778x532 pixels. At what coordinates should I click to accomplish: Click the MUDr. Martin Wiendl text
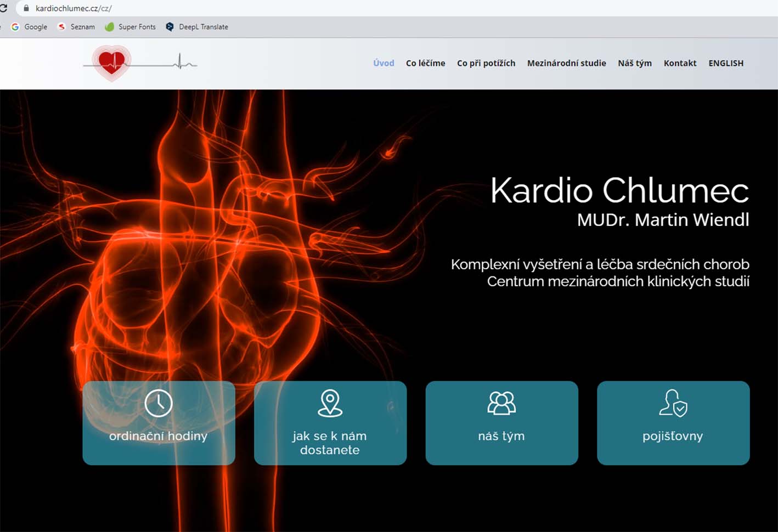[x=663, y=220]
